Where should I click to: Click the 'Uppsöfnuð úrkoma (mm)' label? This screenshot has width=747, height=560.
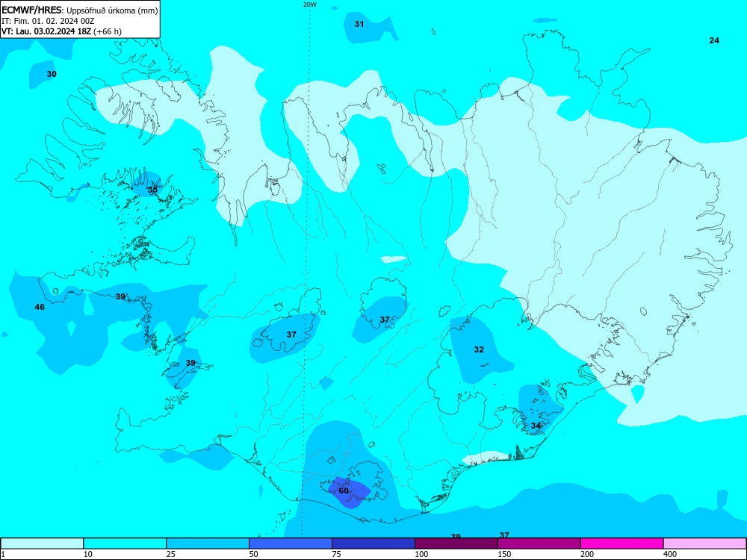point(112,10)
